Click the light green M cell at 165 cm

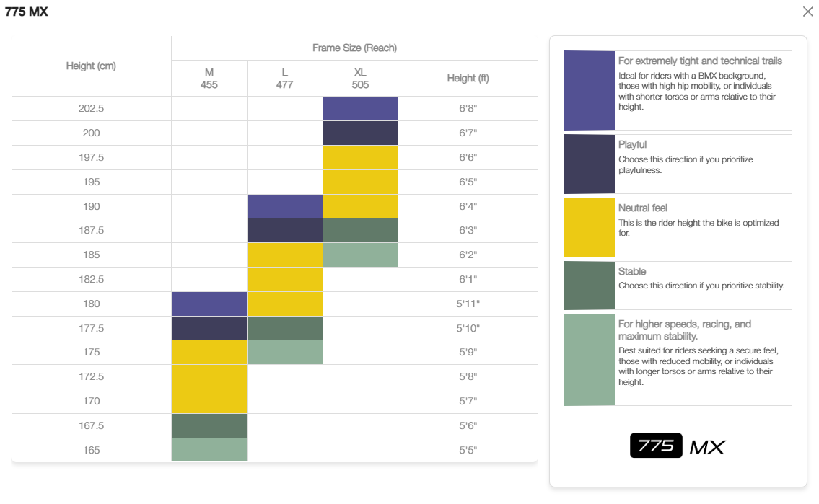tap(209, 450)
